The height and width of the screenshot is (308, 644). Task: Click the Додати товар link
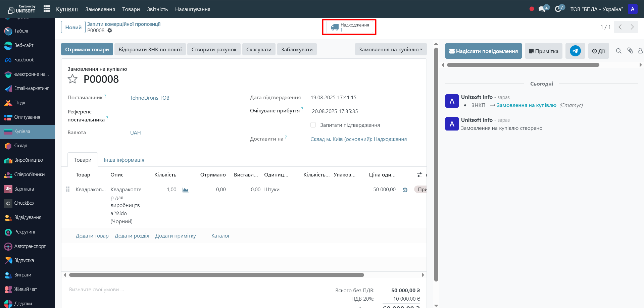coord(92,236)
